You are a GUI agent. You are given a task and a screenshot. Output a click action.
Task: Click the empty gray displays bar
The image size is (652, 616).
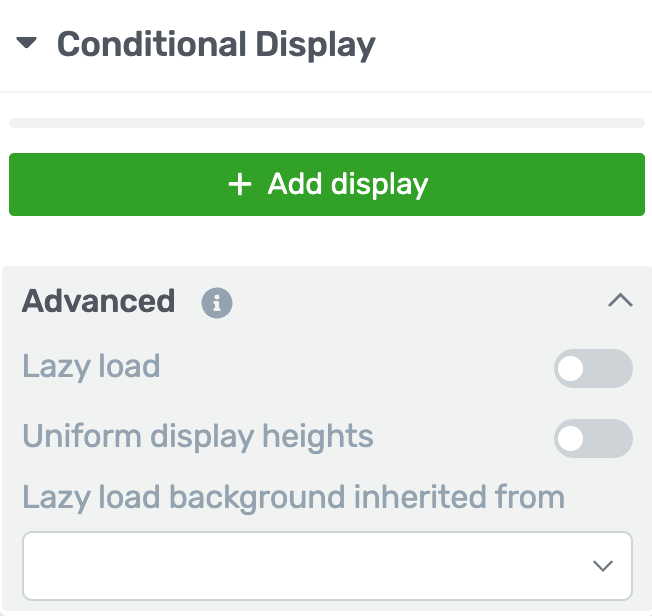327,123
